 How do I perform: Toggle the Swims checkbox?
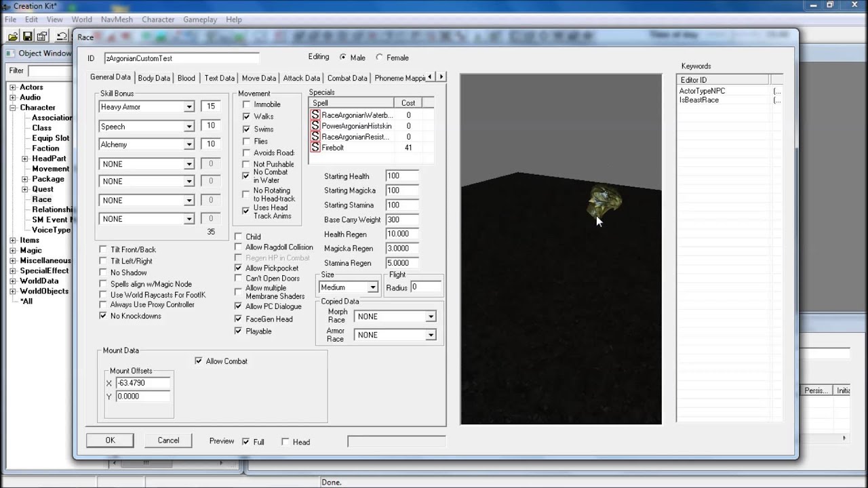point(246,129)
